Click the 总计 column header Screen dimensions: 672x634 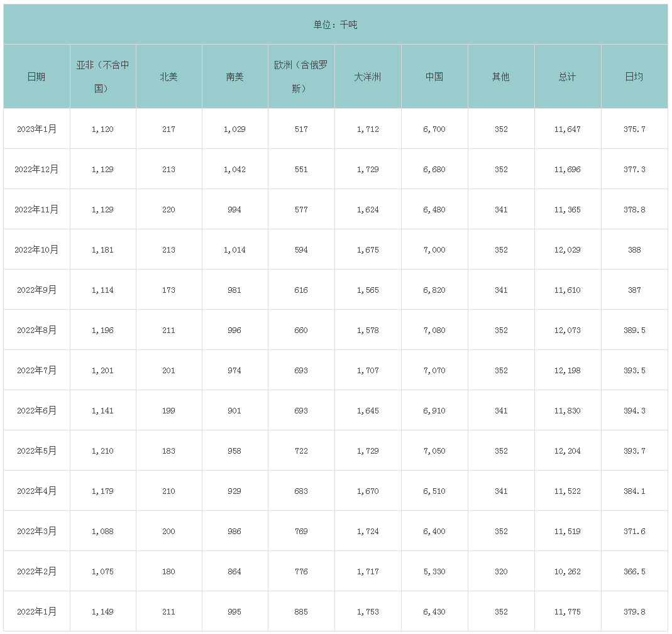click(x=568, y=77)
